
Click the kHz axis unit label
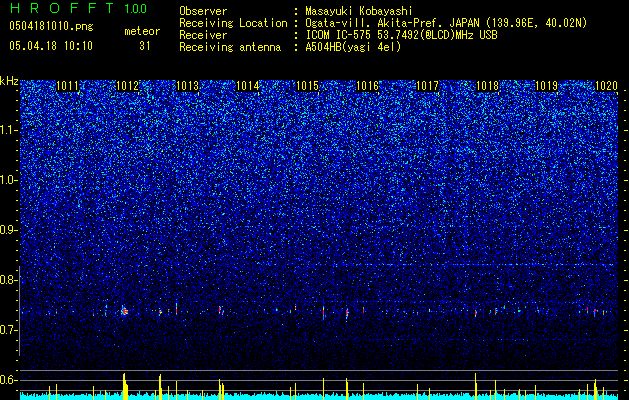(9, 81)
